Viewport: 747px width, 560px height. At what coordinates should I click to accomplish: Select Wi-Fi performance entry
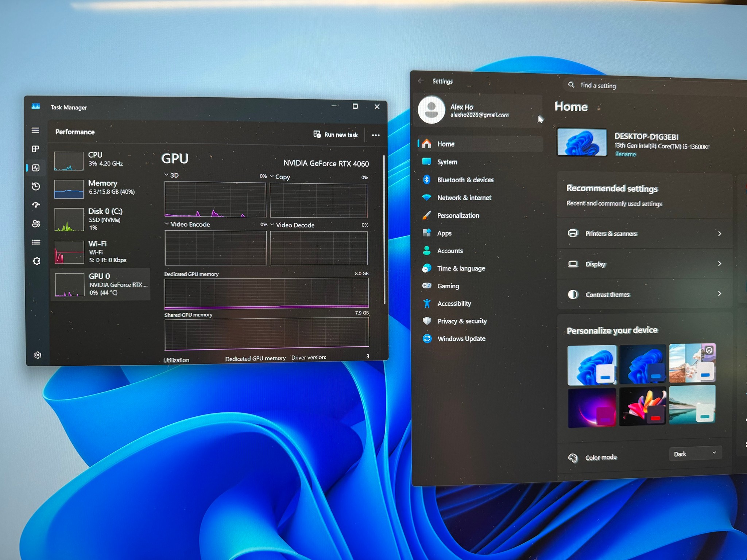pyautogui.click(x=101, y=252)
